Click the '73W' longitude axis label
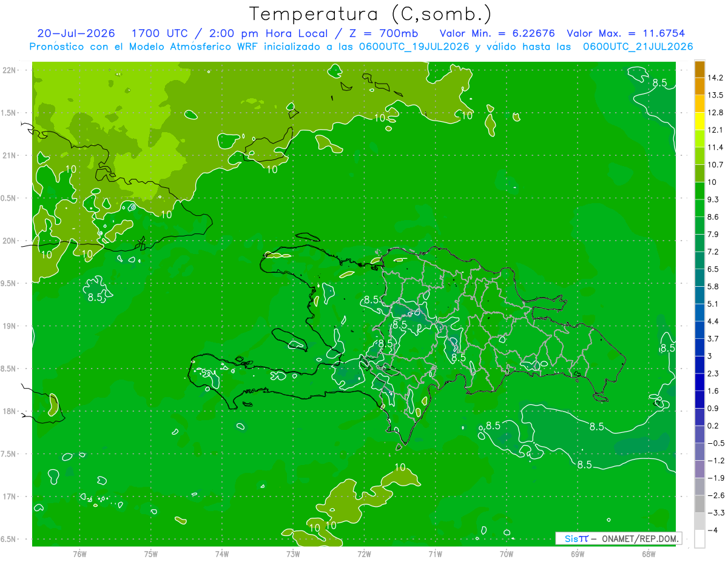The height and width of the screenshot is (562, 728). point(293,554)
